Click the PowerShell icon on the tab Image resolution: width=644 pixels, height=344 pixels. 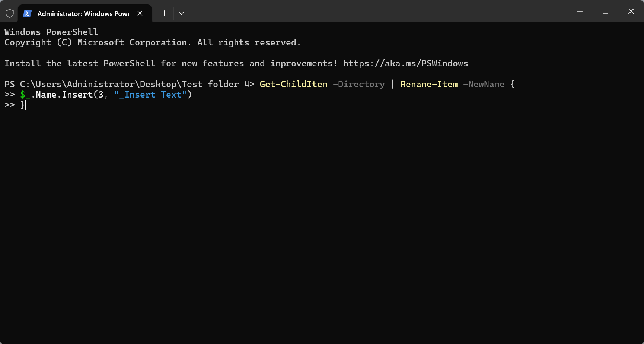click(27, 13)
